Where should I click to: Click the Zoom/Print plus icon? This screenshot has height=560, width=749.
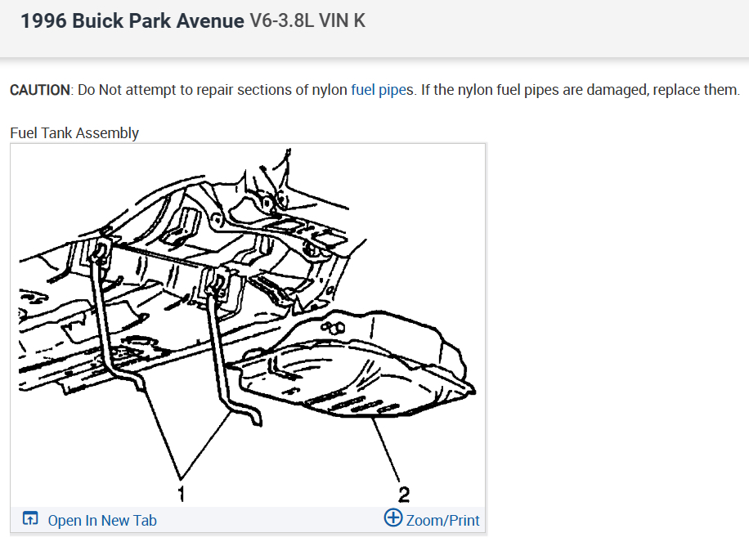(393, 517)
